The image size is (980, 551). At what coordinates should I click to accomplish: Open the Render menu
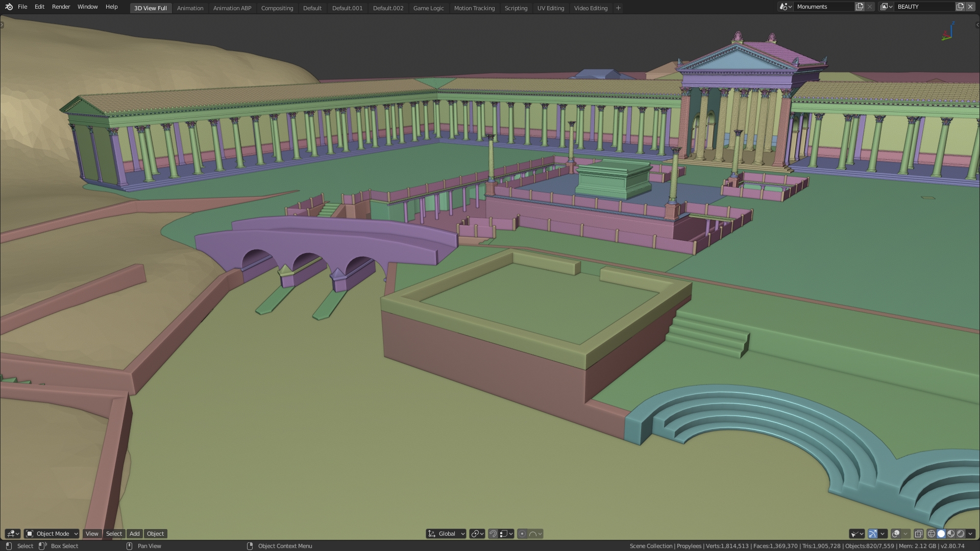61,7
